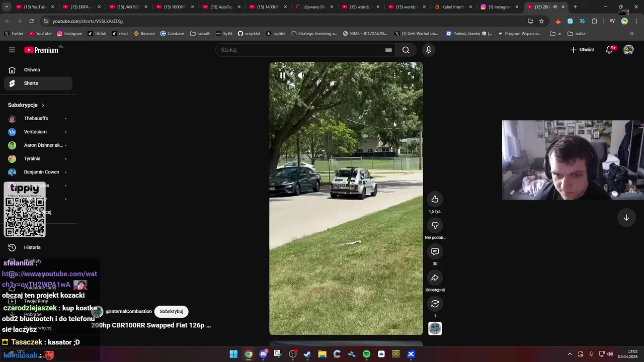
Task: Enter fullscreen on the Short player
Action: 411,75
